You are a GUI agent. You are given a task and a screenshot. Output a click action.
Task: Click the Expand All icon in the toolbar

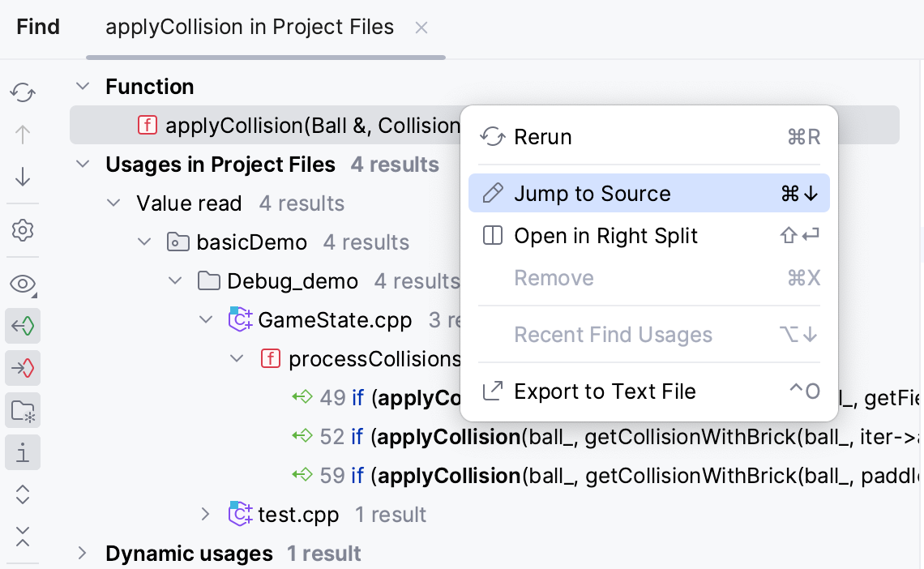(x=23, y=494)
